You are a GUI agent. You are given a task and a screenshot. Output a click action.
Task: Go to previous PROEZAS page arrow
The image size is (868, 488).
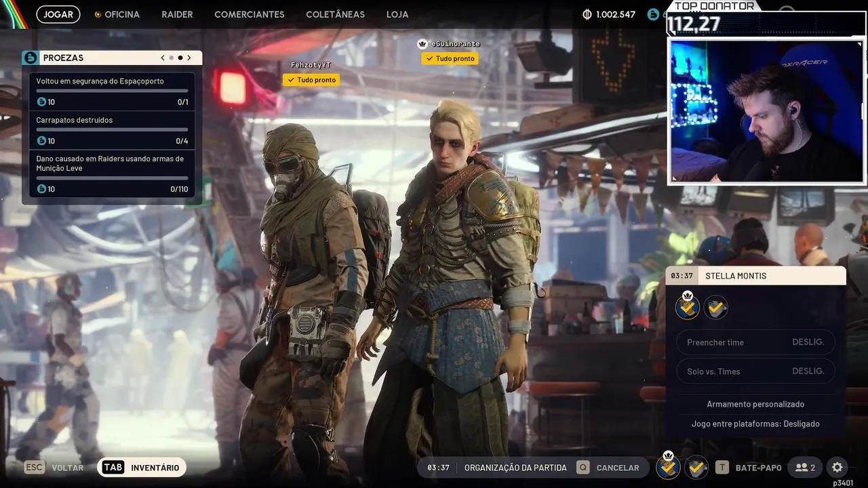coord(163,58)
